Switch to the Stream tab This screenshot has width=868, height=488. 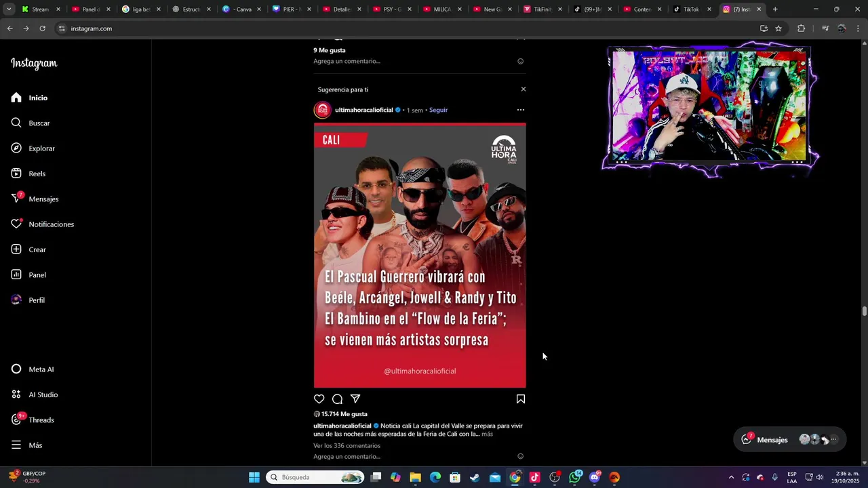[x=41, y=9]
